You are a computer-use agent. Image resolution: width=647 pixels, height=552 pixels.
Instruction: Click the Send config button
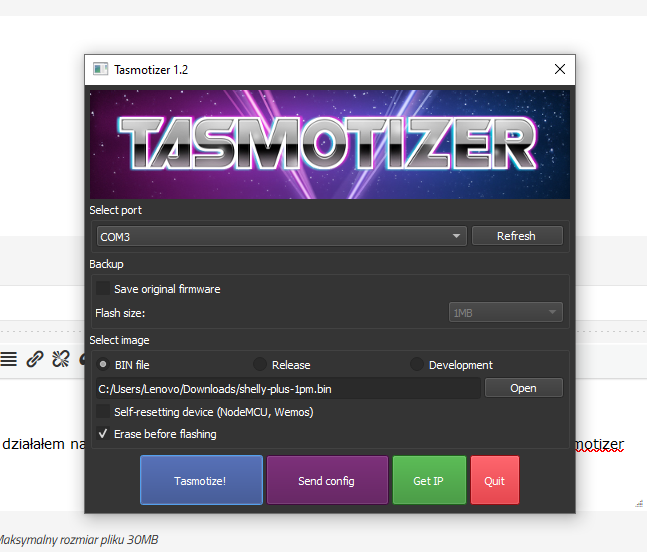click(327, 480)
